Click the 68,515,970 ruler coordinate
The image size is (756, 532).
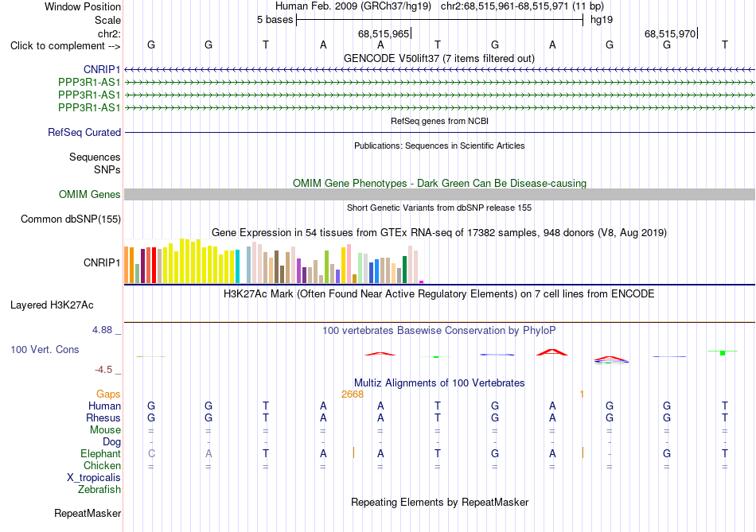(x=670, y=33)
